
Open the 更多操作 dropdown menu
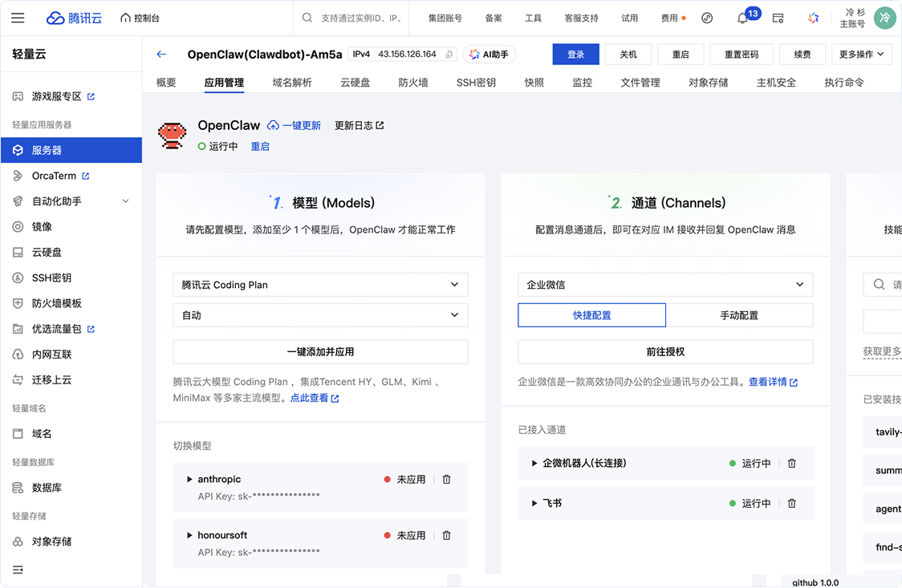click(x=861, y=55)
